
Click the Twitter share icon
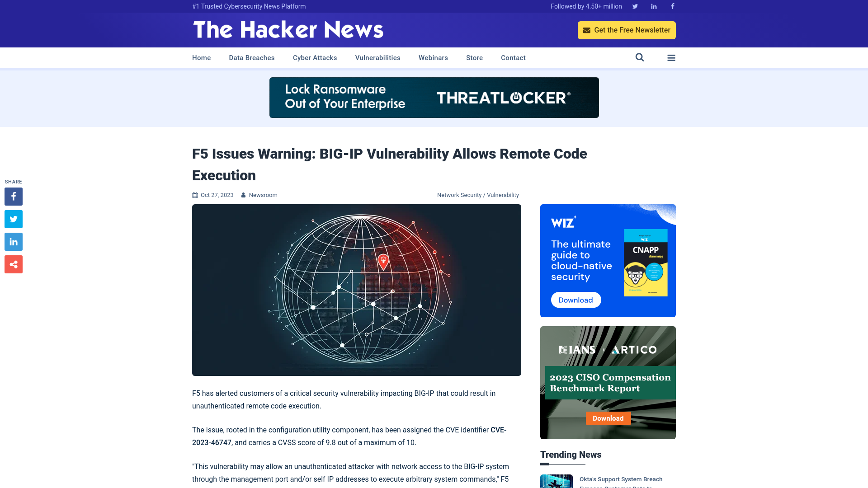pyautogui.click(x=13, y=219)
